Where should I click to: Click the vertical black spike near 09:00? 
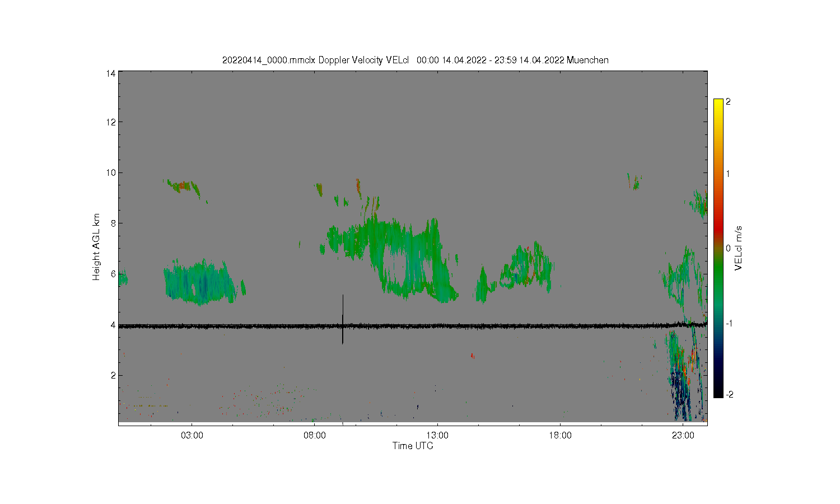coord(343,319)
